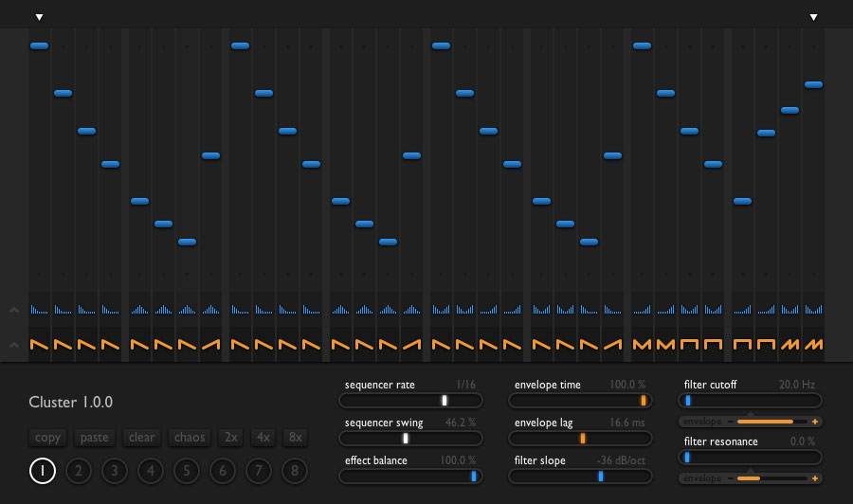Choose pattern slot 8
Screen dimensions: 853x504
295,470
